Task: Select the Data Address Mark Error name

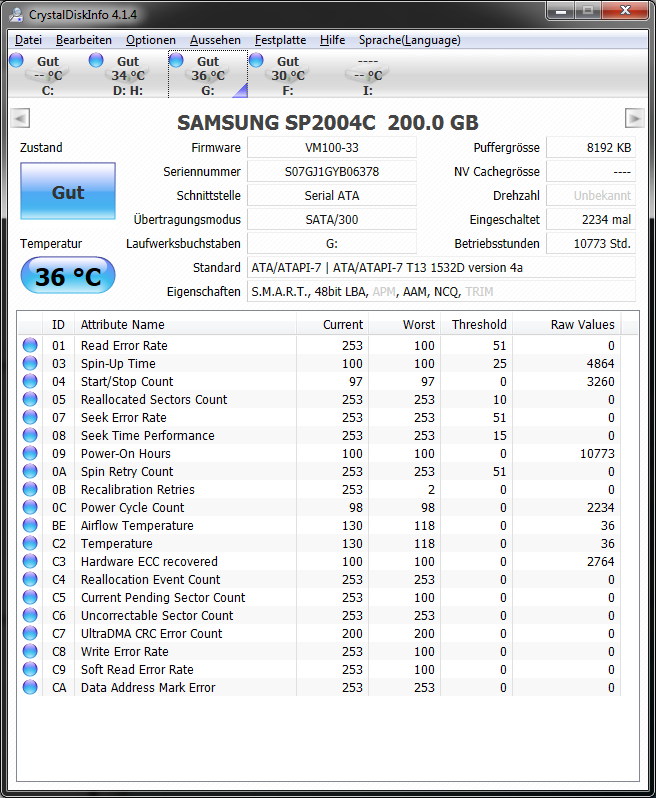Action: [x=148, y=688]
